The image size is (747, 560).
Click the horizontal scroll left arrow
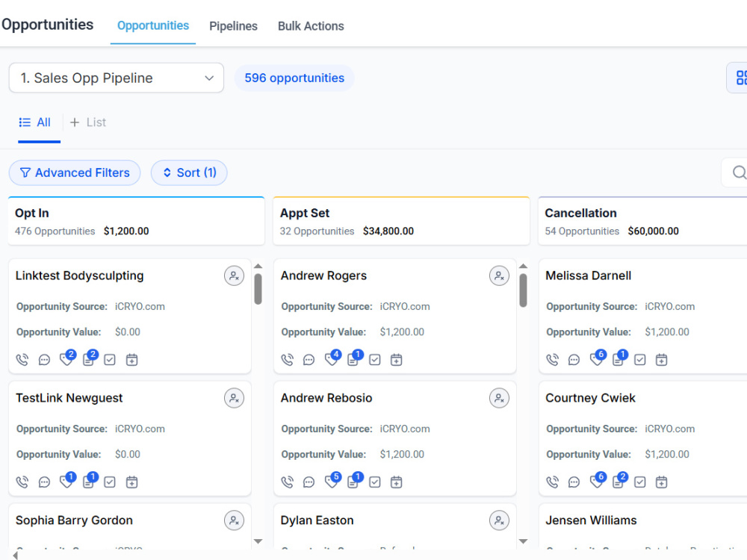pyautogui.click(x=15, y=556)
